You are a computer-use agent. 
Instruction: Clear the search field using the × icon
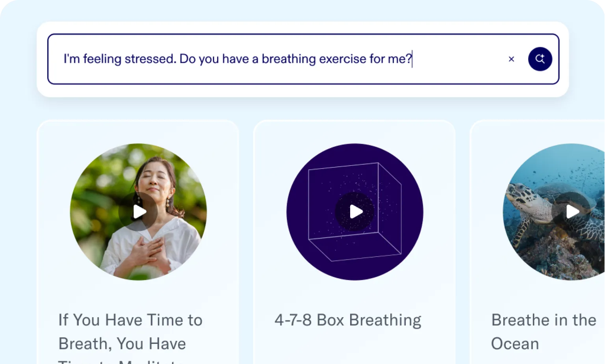coord(511,59)
